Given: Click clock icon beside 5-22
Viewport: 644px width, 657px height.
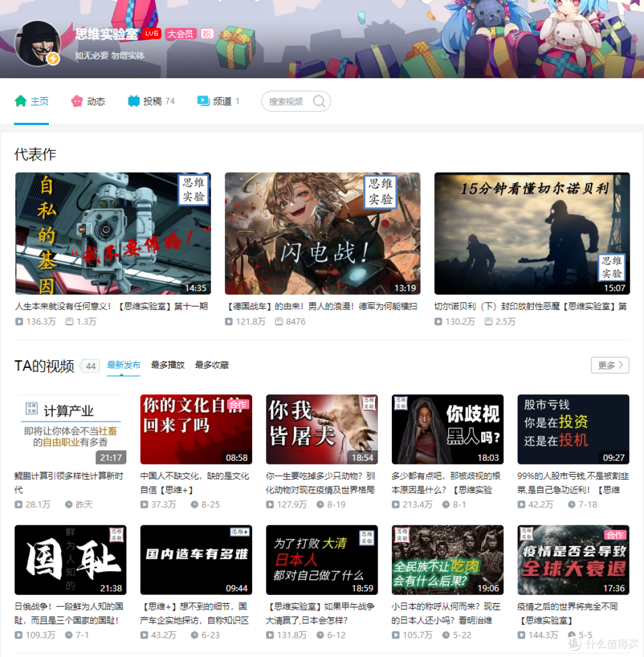Looking at the screenshot, I should [446, 635].
